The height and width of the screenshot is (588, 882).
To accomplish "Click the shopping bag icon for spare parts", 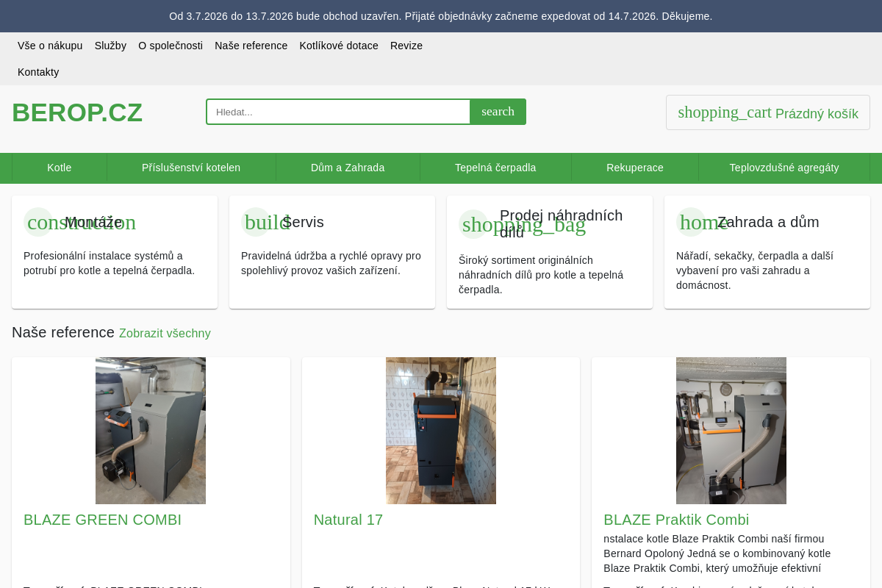I will click(473, 224).
